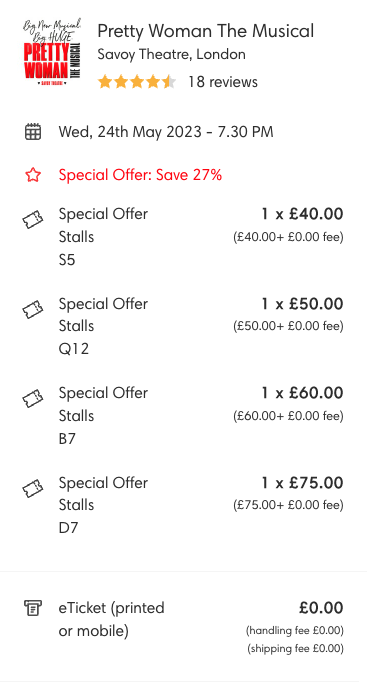
Task: Click the 1 x £50.00 price
Action: (x=302, y=304)
